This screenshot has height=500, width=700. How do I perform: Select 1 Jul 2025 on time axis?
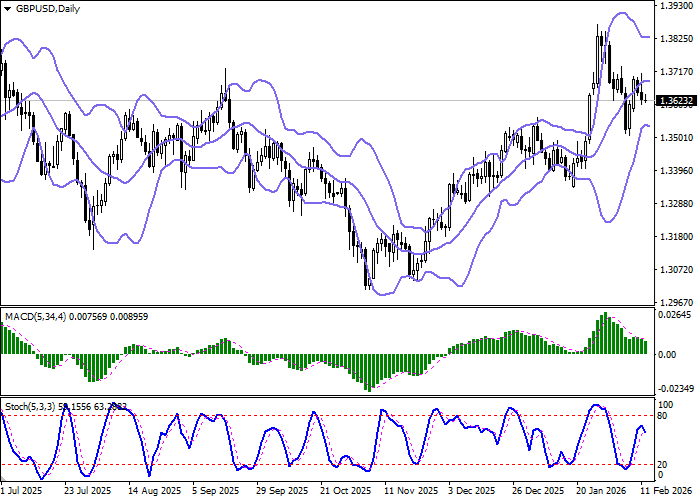tap(22, 492)
